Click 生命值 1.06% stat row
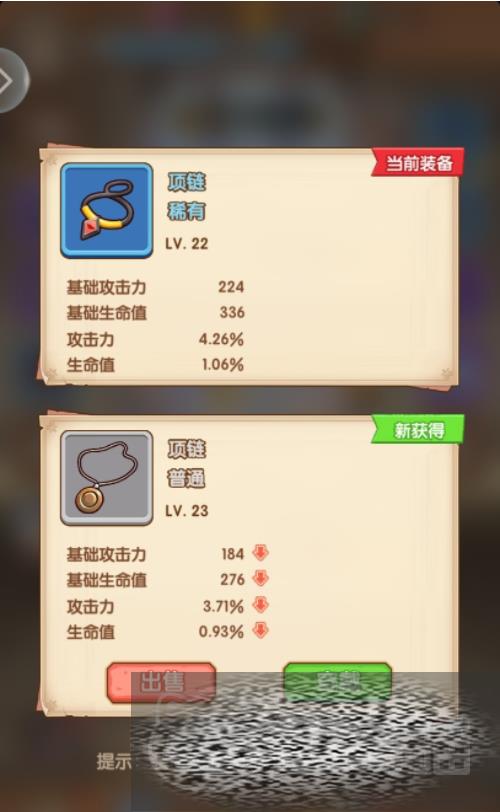The height and width of the screenshot is (812, 500). pos(155,365)
